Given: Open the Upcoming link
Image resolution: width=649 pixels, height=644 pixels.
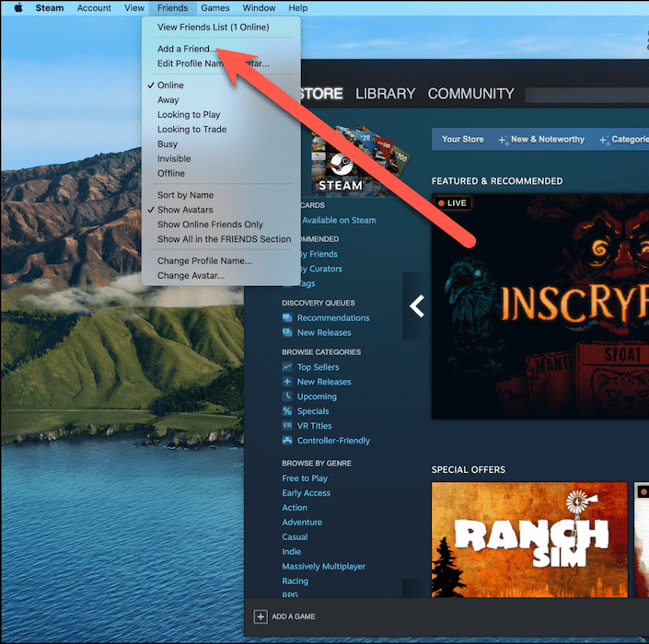Looking at the screenshot, I should 317,397.
